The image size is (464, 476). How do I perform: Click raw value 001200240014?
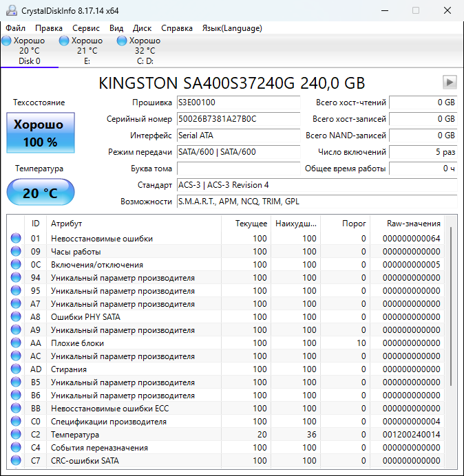coord(411,435)
